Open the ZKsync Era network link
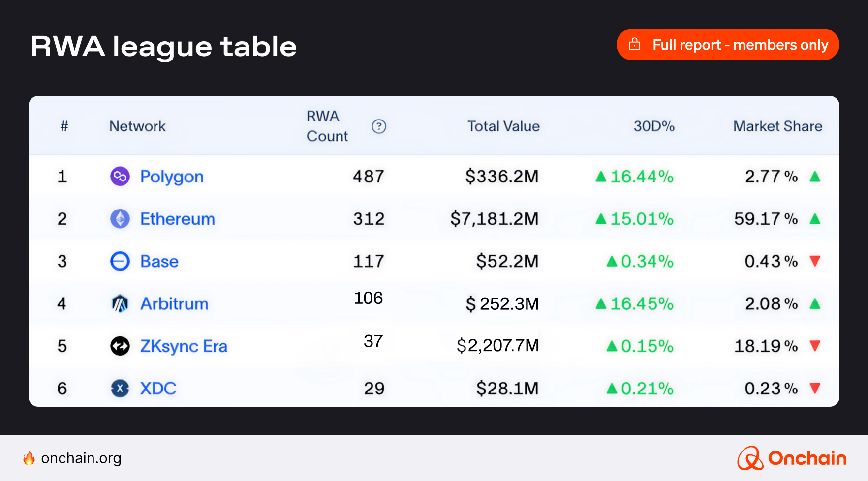This screenshot has width=868, height=481. [184, 346]
